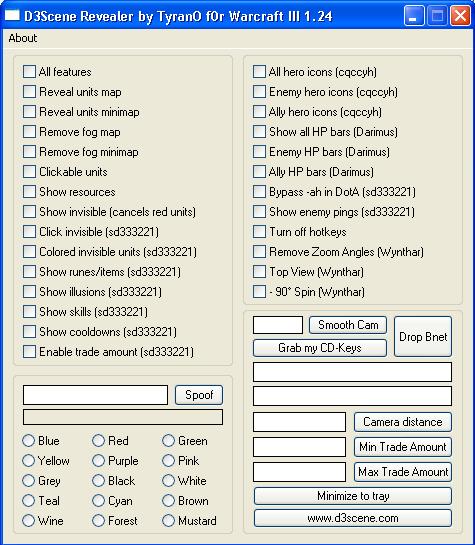Image resolution: width=475 pixels, height=545 pixels.
Task: Toggle Colored invisible units checkbox
Action: pos(30,252)
